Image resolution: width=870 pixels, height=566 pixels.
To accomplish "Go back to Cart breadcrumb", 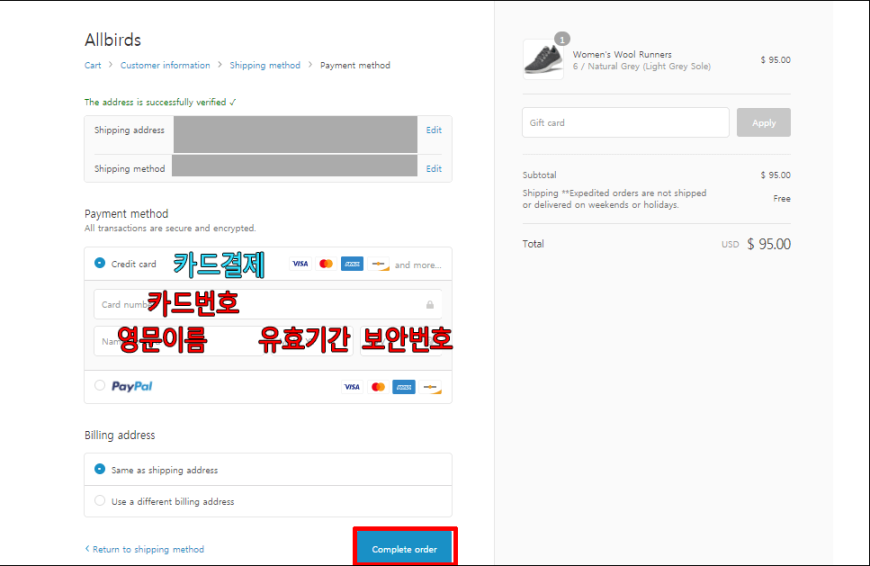I will pyautogui.click(x=93, y=65).
